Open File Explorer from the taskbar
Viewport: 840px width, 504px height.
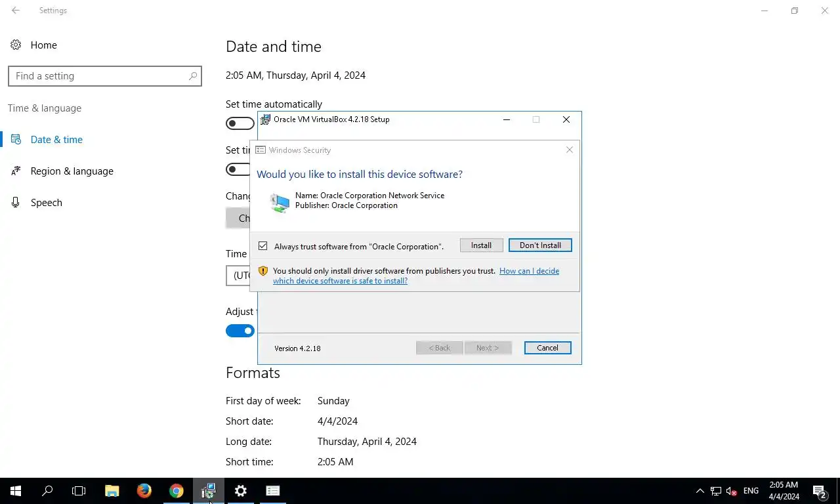[112, 491]
